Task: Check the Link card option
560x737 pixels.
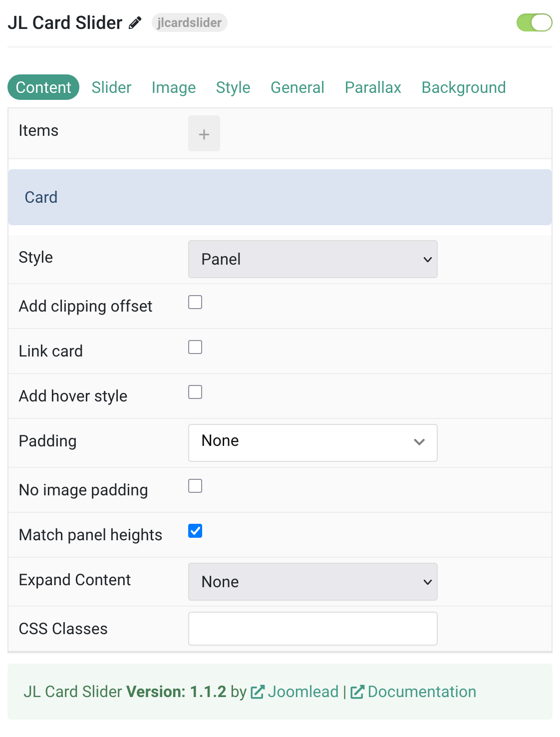Action: [x=195, y=347]
